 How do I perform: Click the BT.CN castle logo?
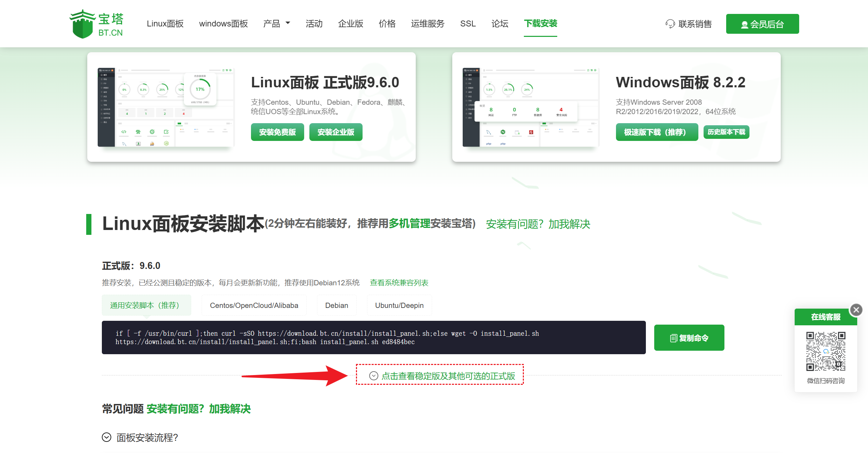[x=82, y=24]
